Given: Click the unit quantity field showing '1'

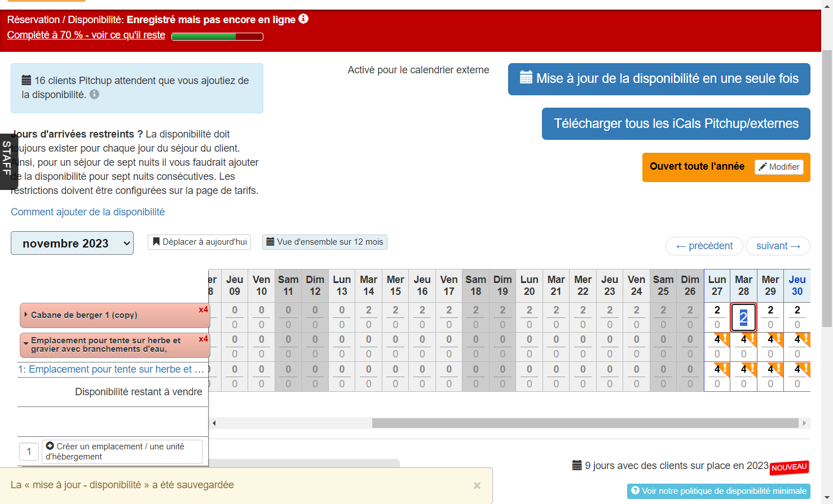Looking at the screenshot, I should coord(29,452).
